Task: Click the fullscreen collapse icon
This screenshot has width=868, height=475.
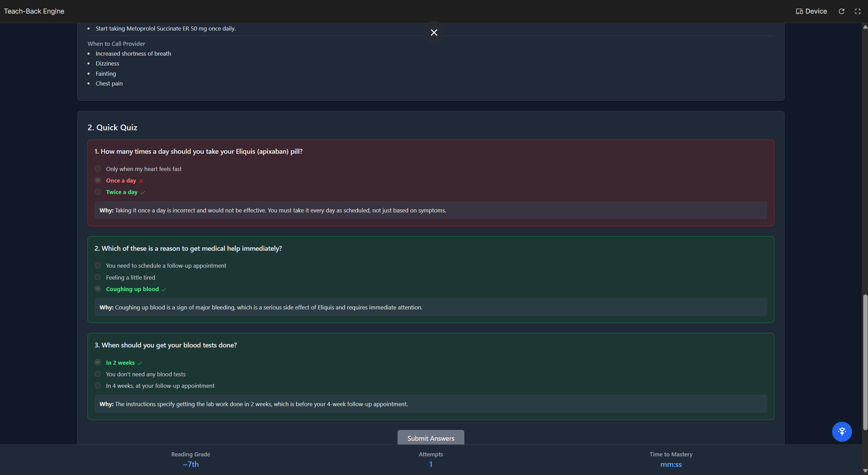Action: [857, 11]
